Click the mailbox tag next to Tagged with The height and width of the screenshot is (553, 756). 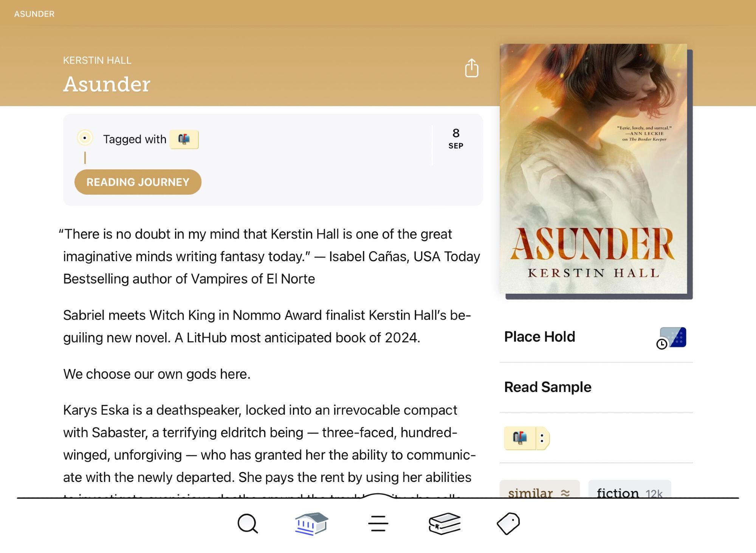(x=184, y=139)
